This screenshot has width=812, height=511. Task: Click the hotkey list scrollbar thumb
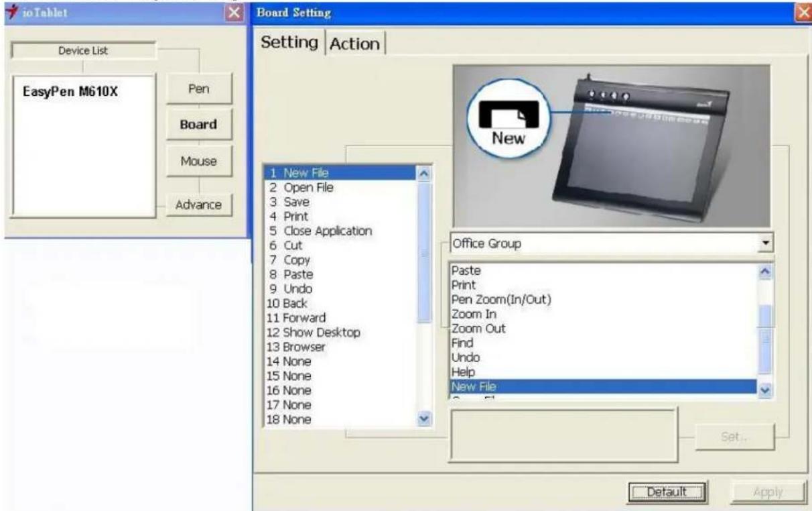click(424, 251)
